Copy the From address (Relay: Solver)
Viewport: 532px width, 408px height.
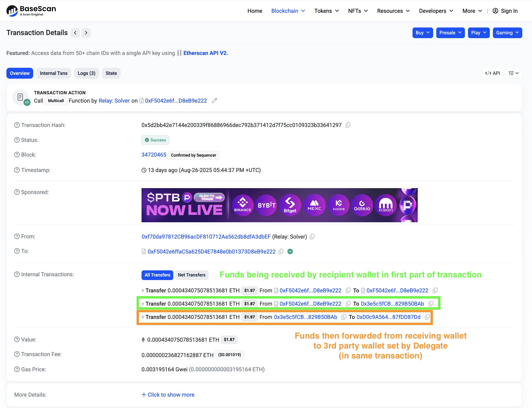312,236
